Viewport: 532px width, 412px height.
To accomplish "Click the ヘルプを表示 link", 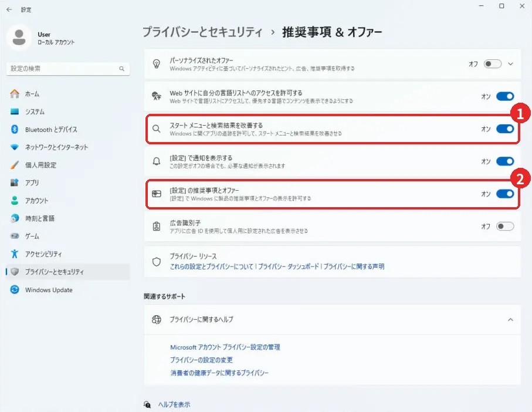I will pos(174,404).
